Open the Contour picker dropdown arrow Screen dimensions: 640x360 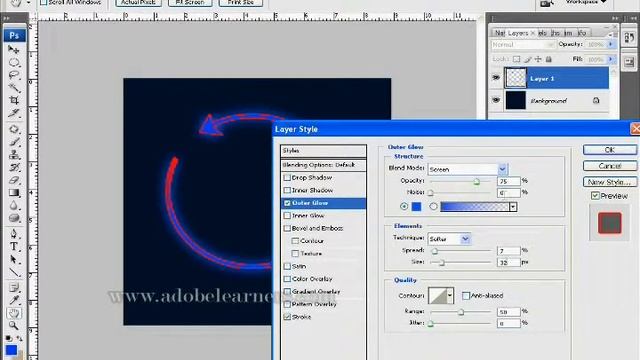point(450,296)
